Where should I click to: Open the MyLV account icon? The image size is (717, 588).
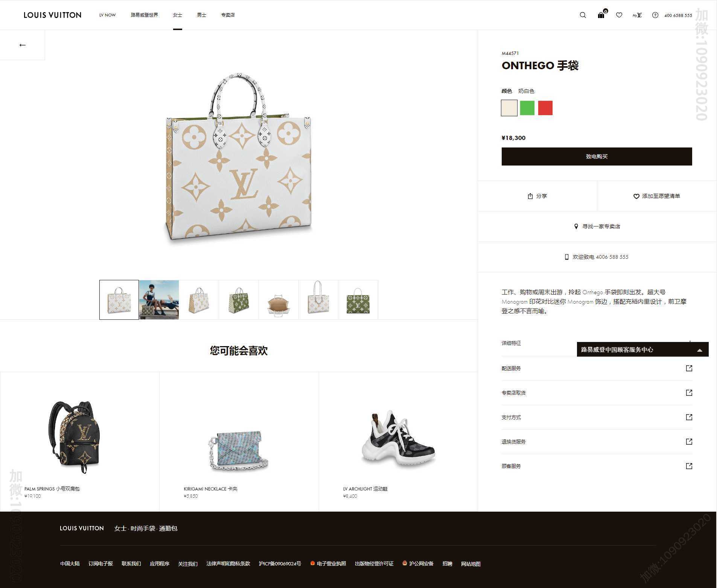click(x=637, y=15)
